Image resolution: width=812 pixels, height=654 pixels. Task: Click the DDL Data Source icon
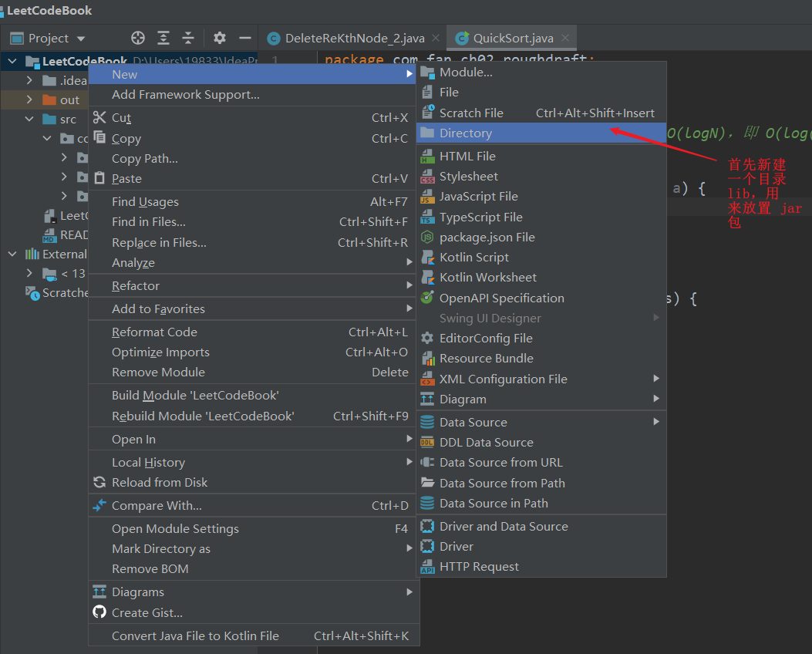point(427,442)
